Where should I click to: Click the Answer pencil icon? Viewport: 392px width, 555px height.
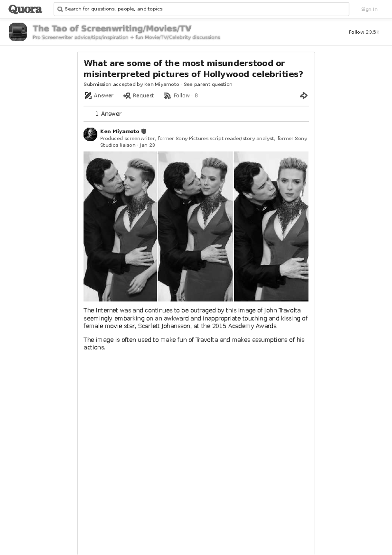[x=88, y=95]
